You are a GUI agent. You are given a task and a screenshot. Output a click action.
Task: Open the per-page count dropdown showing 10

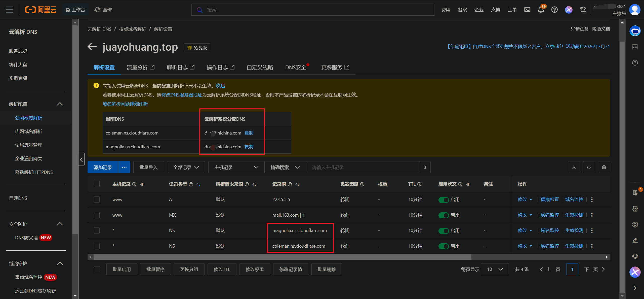[x=495, y=269]
